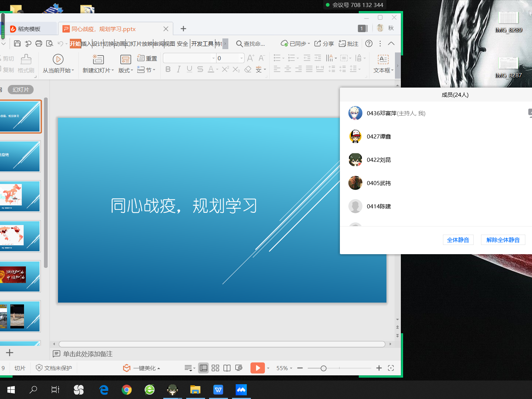Toggle Italic text formatting
This screenshot has width=532, height=399.
[x=179, y=69]
